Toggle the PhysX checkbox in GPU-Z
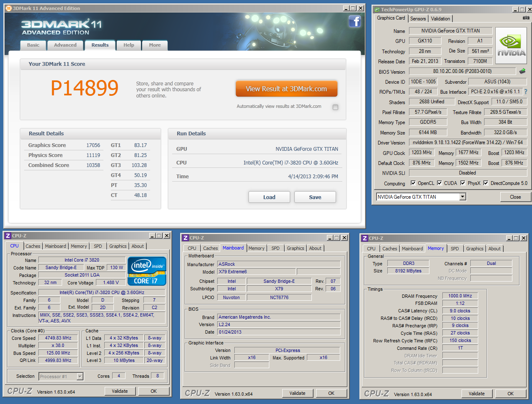This screenshot has height=404, width=532. 463,183
